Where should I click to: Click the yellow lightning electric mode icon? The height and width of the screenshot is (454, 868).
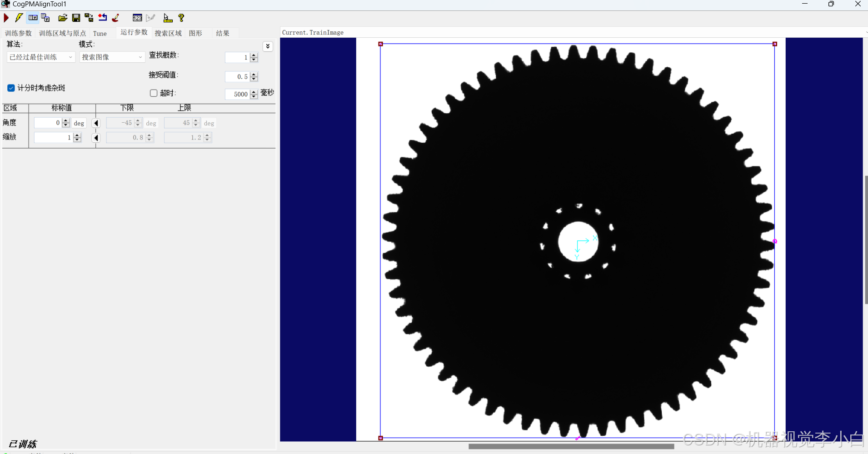19,18
